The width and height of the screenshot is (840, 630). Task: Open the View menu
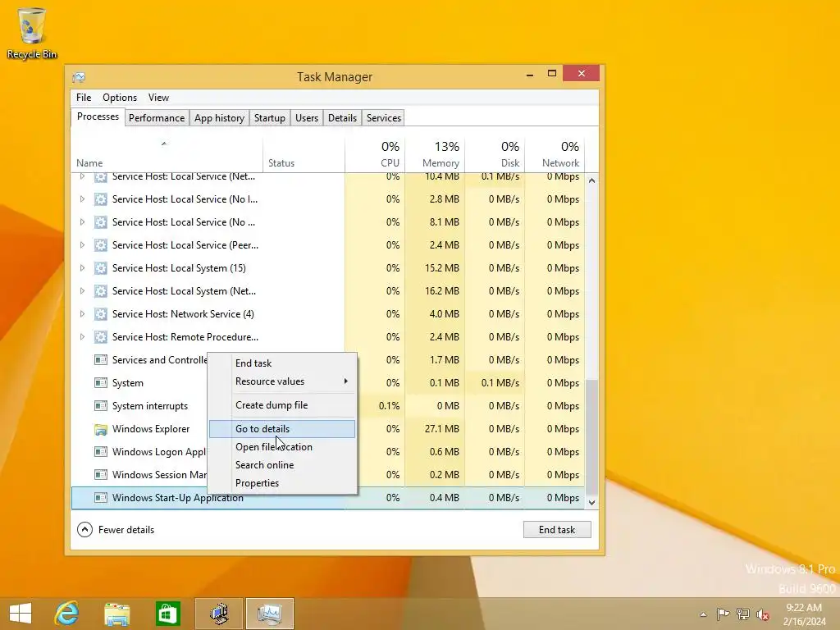(x=158, y=98)
